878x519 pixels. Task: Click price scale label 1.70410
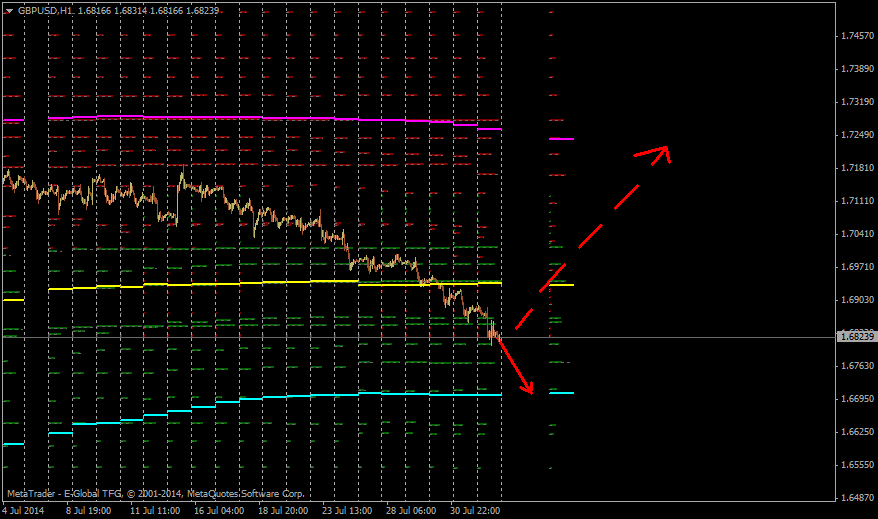coord(857,234)
